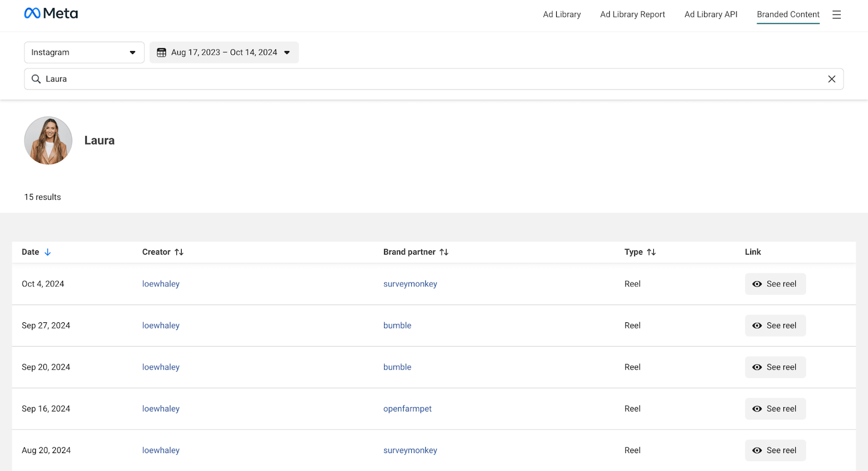Click the eye icon in the Sep 27, 2024 row
The width and height of the screenshot is (868, 471).
pyautogui.click(x=757, y=326)
